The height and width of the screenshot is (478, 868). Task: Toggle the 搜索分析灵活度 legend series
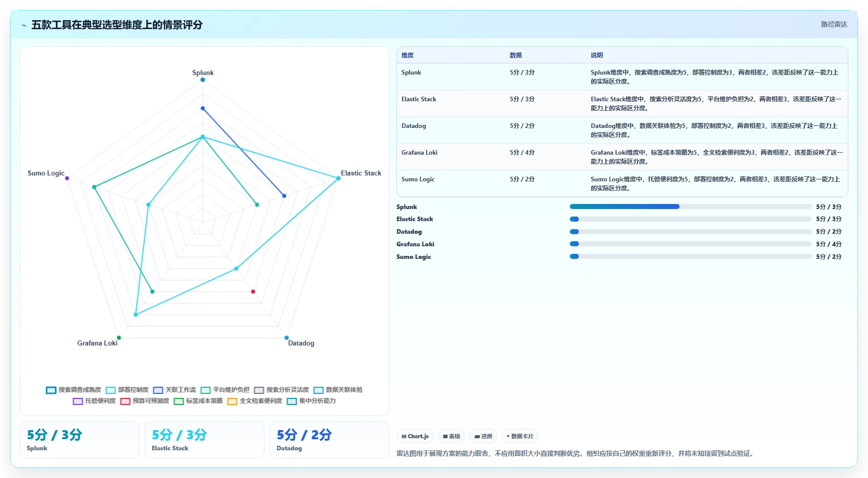click(282, 390)
